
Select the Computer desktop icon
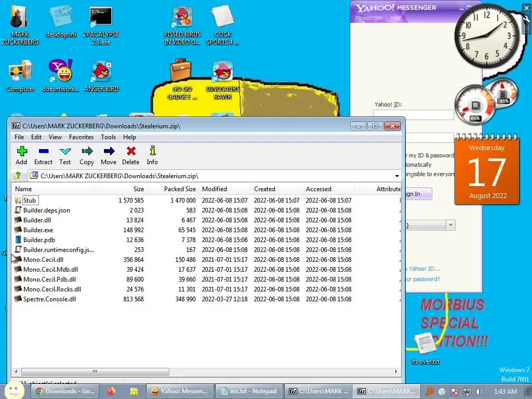click(20, 75)
